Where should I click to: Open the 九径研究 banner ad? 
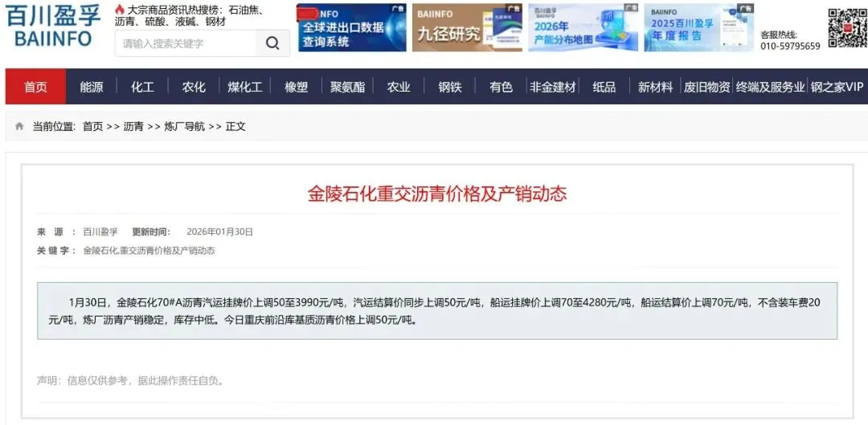coord(467,27)
